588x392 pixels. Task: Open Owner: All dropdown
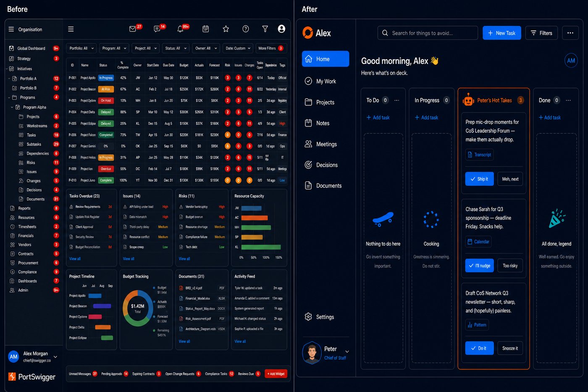[x=206, y=48]
